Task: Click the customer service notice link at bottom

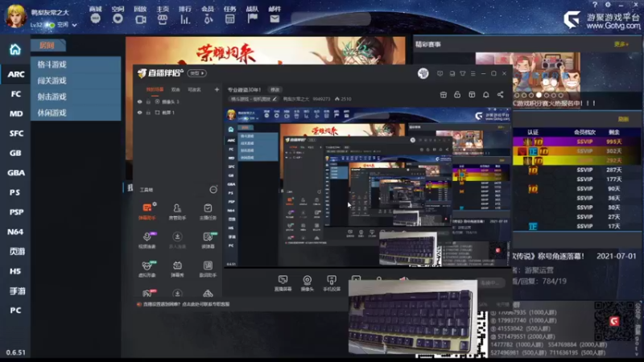Action: 186,304
